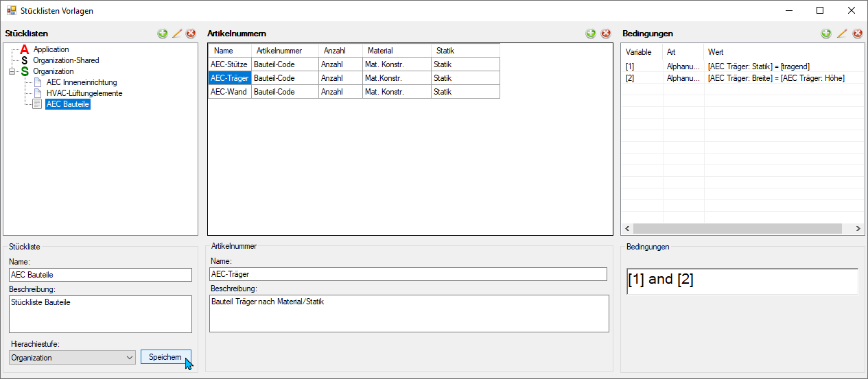Click the list icon of AEC Bauteile
This screenshot has height=379, width=868.
[38, 104]
